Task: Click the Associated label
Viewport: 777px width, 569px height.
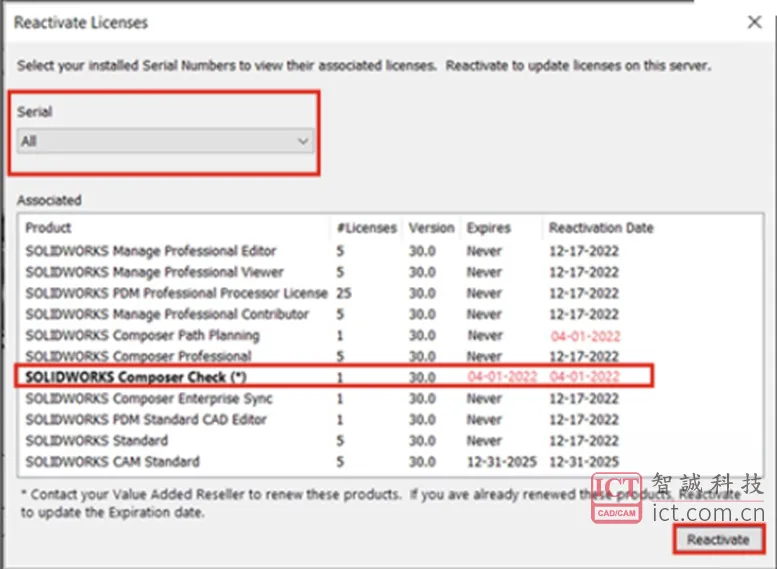Action: click(x=49, y=200)
